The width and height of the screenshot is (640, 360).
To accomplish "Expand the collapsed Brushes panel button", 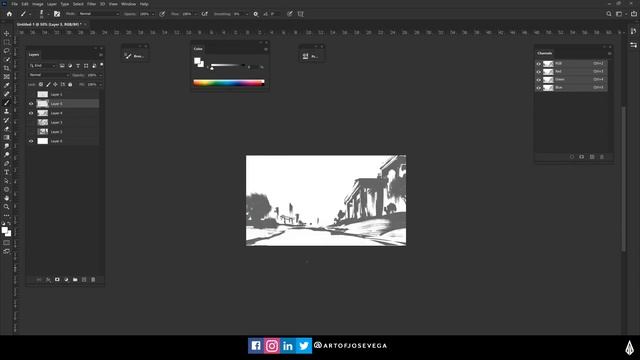I will [x=135, y=56].
